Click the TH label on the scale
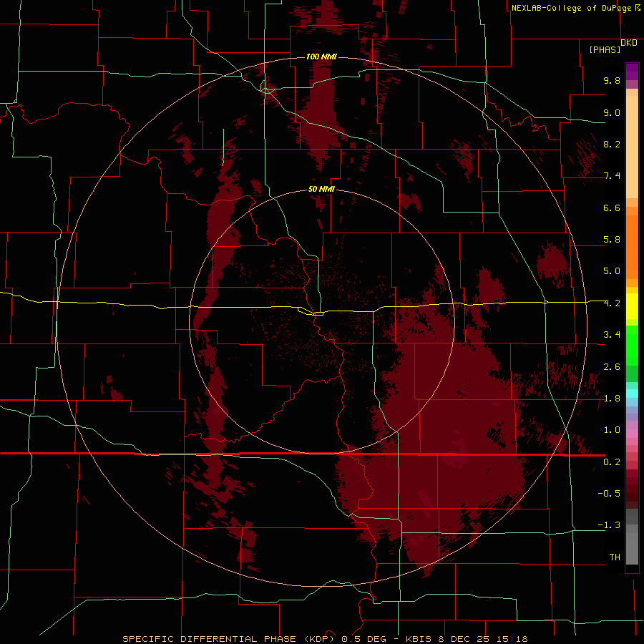Screen dimensions: 644x644 [x=615, y=557]
